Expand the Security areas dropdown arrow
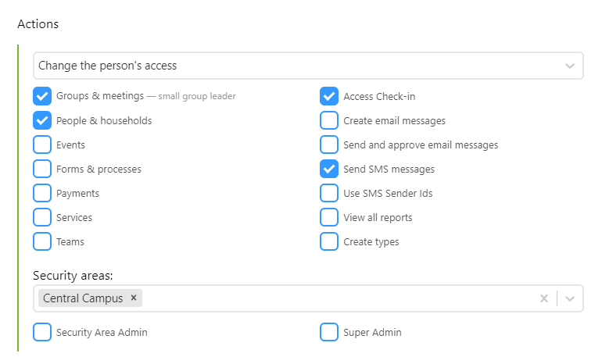 (x=570, y=298)
